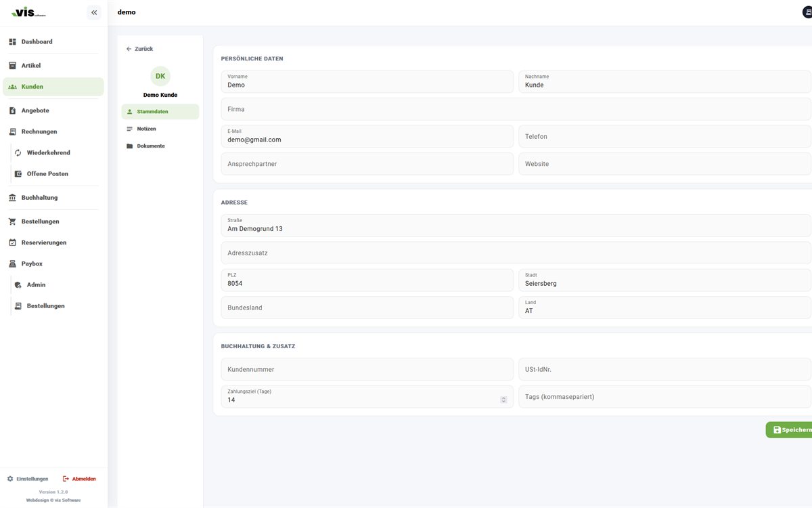Click the Notizen lines icon
The height and width of the screenshot is (508, 812).
tap(130, 129)
